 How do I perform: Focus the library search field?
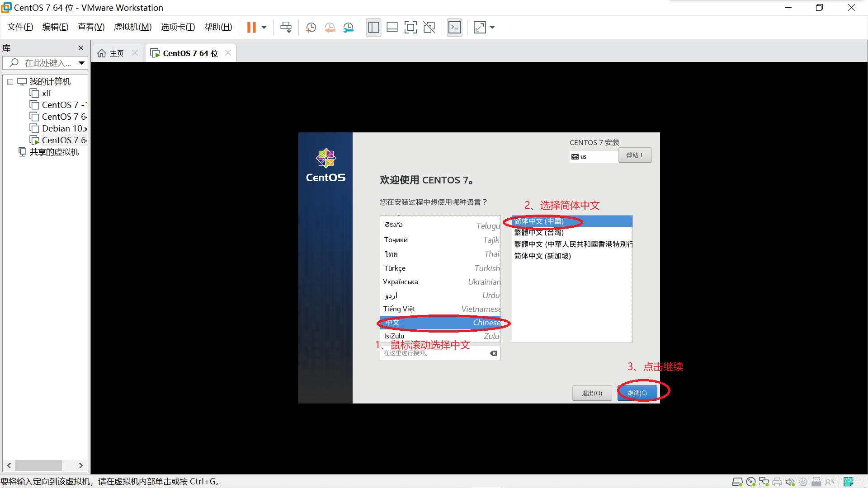point(45,63)
